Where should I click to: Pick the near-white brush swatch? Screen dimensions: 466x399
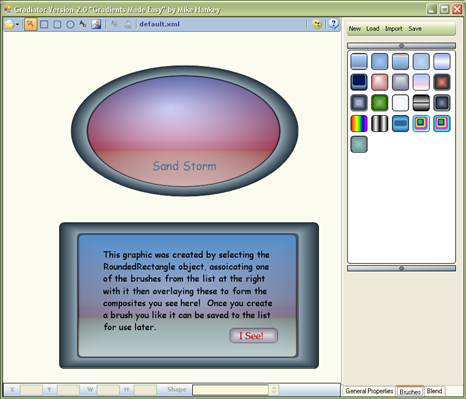click(x=400, y=103)
